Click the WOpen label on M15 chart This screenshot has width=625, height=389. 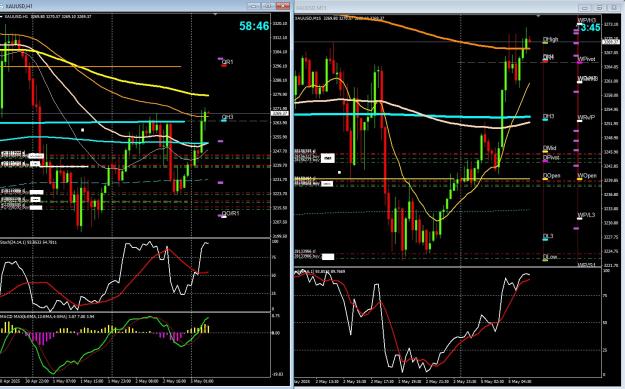coord(587,175)
